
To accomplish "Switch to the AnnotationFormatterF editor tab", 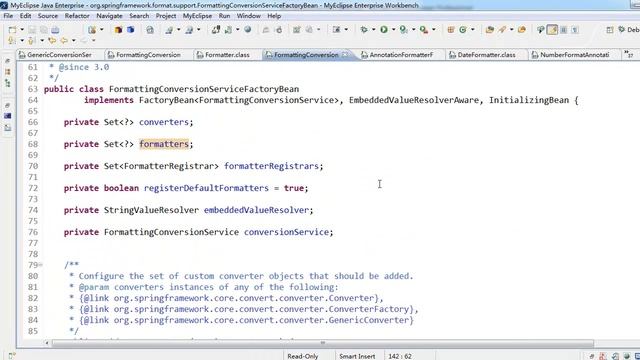I will click(401, 55).
